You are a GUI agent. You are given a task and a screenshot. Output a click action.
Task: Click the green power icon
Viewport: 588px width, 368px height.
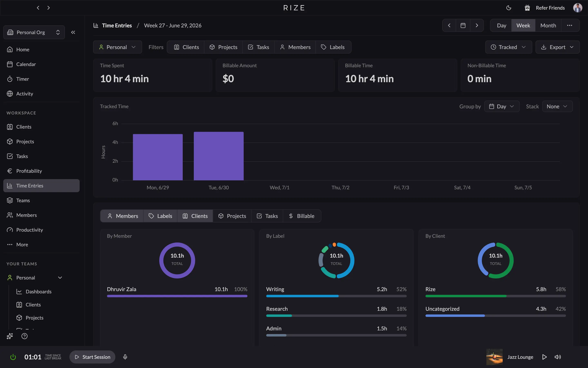click(13, 357)
